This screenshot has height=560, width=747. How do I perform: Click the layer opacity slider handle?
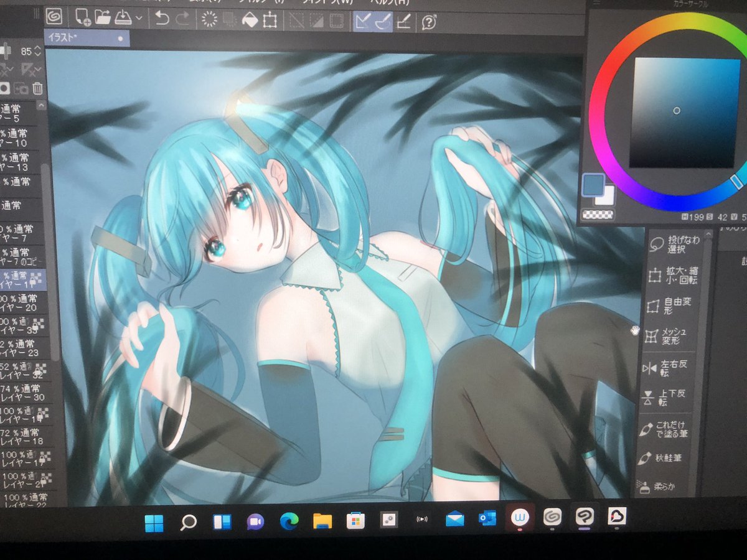[x=6, y=50]
